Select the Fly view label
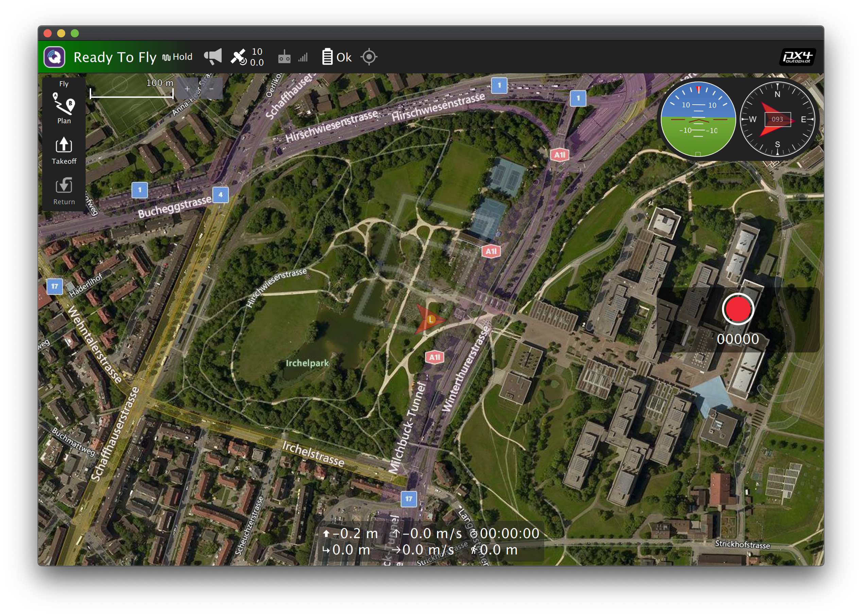 64,84
